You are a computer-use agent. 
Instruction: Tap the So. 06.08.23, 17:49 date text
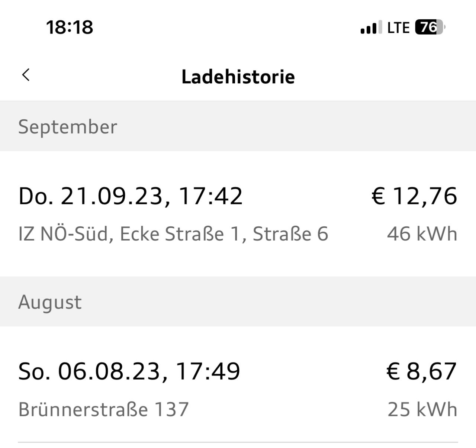pyautogui.click(x=129, y=371)
